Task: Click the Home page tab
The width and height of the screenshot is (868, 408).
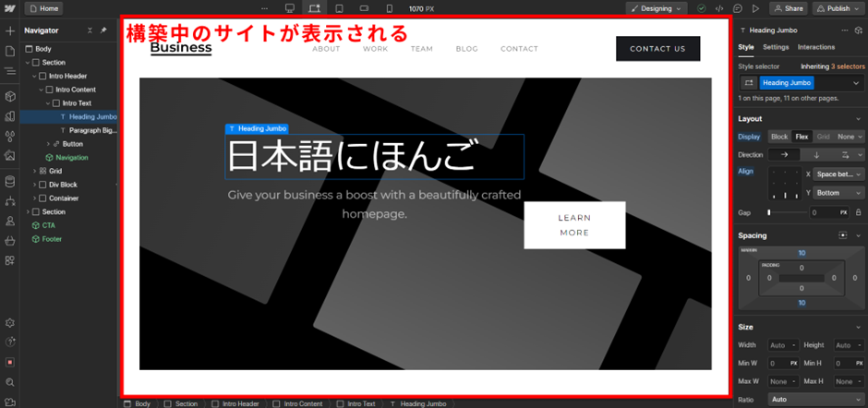Action: (43, 8)
